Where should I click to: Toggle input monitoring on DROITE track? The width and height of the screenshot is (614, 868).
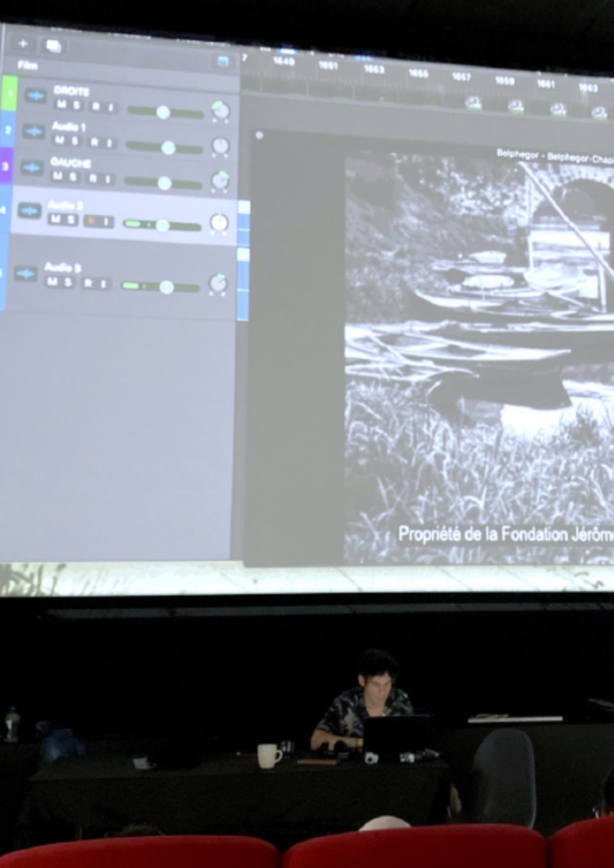pos(111,107)
